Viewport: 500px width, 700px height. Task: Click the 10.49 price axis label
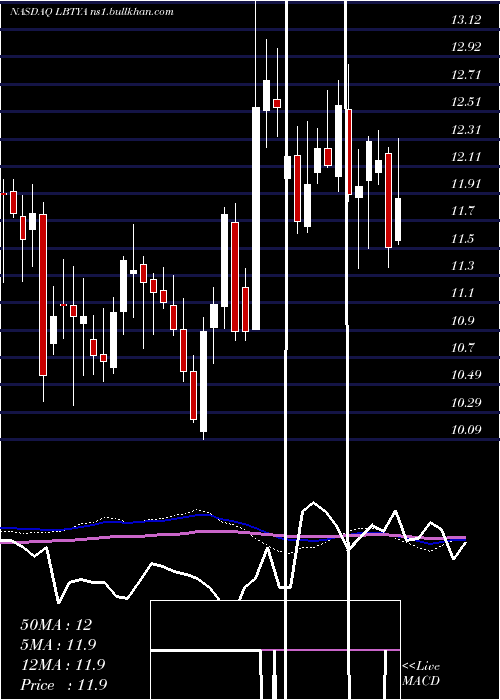(x=466, y=375)
